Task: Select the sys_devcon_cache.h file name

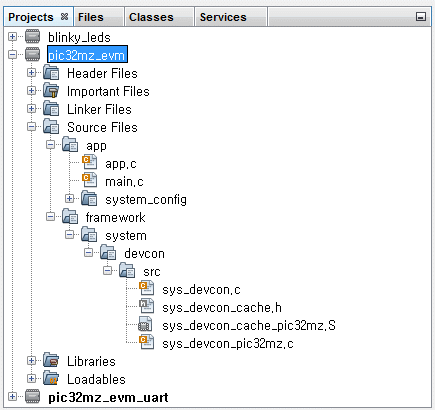Action: [222, 307]
